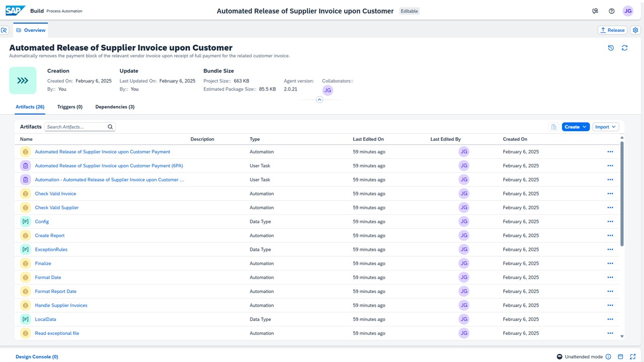The height and width of the screenshot is (362, 644).
Task: Open more options for Config row
Action: click(610, 222)
